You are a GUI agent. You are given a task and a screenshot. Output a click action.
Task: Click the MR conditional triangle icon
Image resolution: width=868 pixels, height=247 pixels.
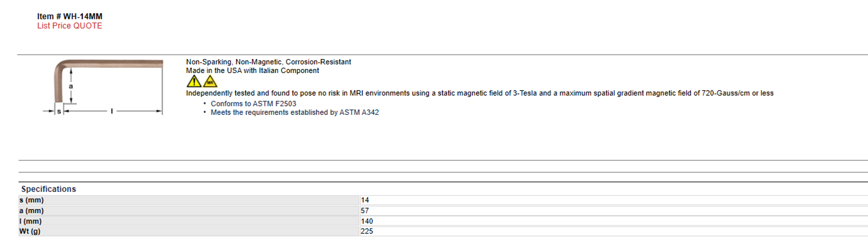210,81
